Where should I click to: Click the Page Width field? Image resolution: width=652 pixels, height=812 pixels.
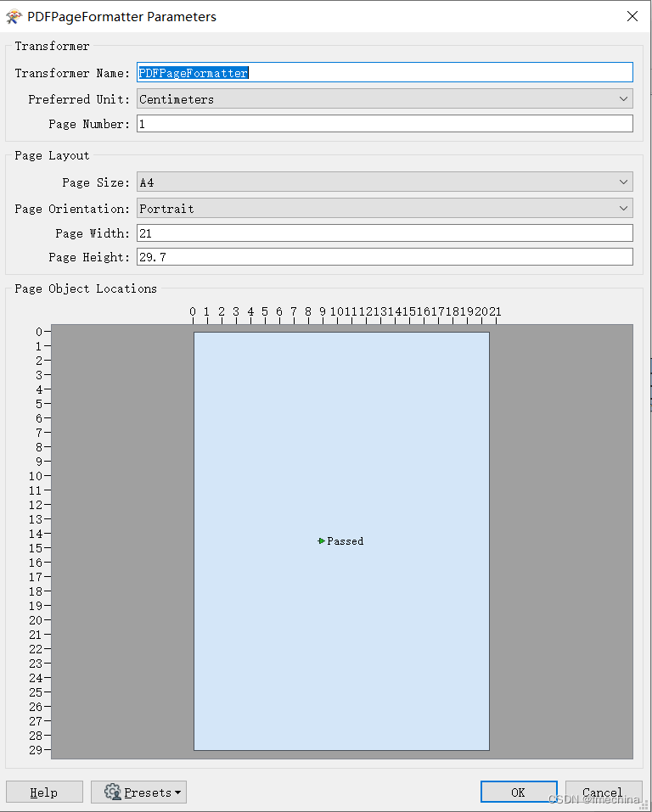[x=385, y=233]
